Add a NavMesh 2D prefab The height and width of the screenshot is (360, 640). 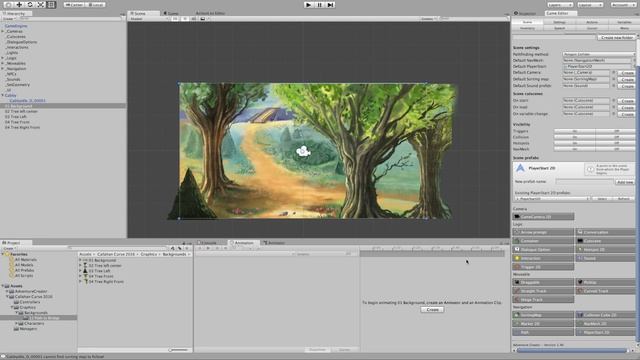pos(606,323)
